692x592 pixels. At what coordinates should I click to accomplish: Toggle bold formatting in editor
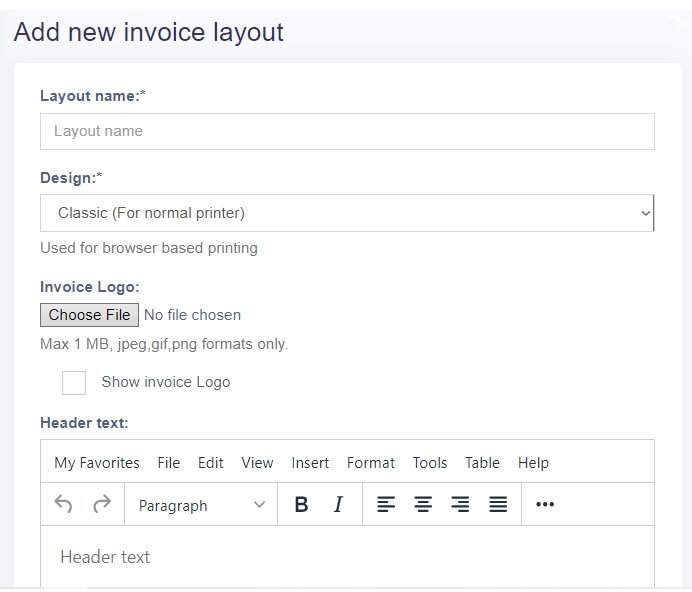pos(301,505)
